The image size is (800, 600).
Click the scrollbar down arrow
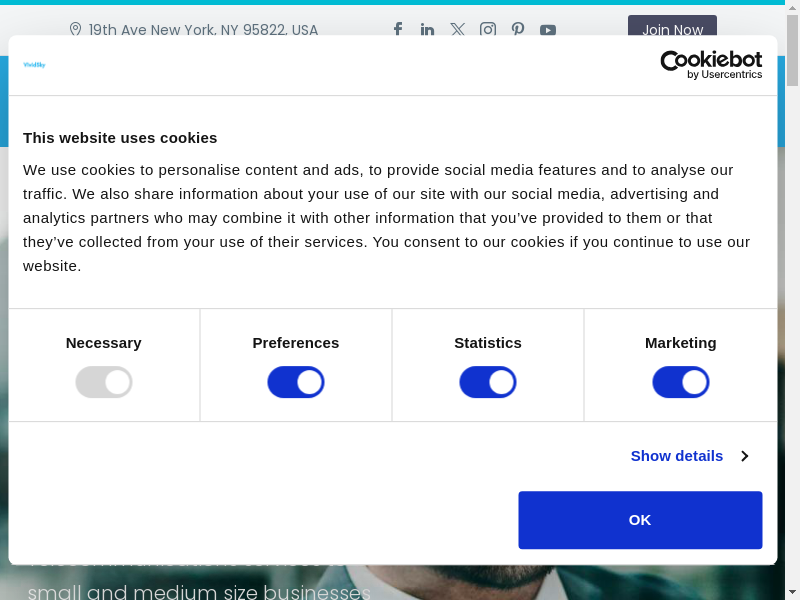pyautogui.click(x=792, y=593)
